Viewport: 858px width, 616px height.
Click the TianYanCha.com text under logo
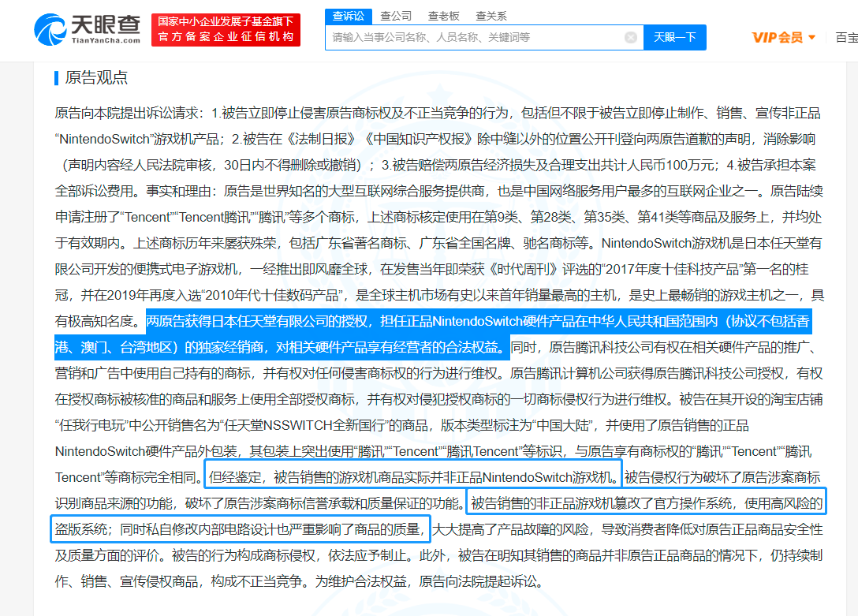106,40
